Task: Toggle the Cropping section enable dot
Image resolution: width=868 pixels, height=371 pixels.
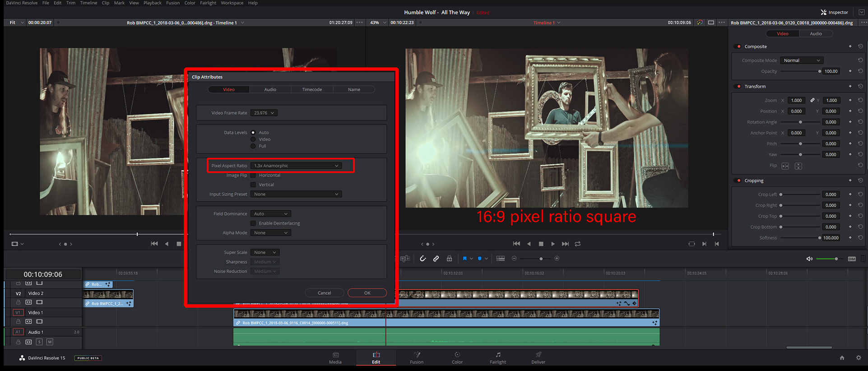Action: (x=739, y=181)
